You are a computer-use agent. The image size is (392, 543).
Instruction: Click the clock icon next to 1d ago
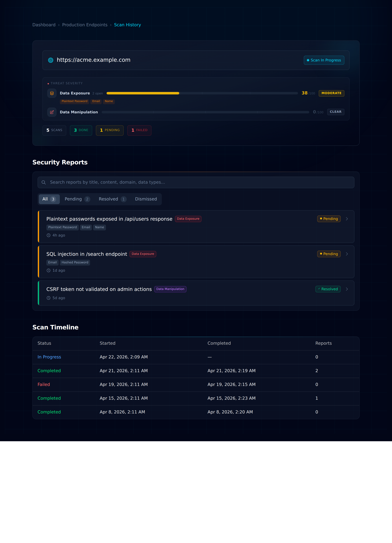pyautogui.click(x=49, y=271)
